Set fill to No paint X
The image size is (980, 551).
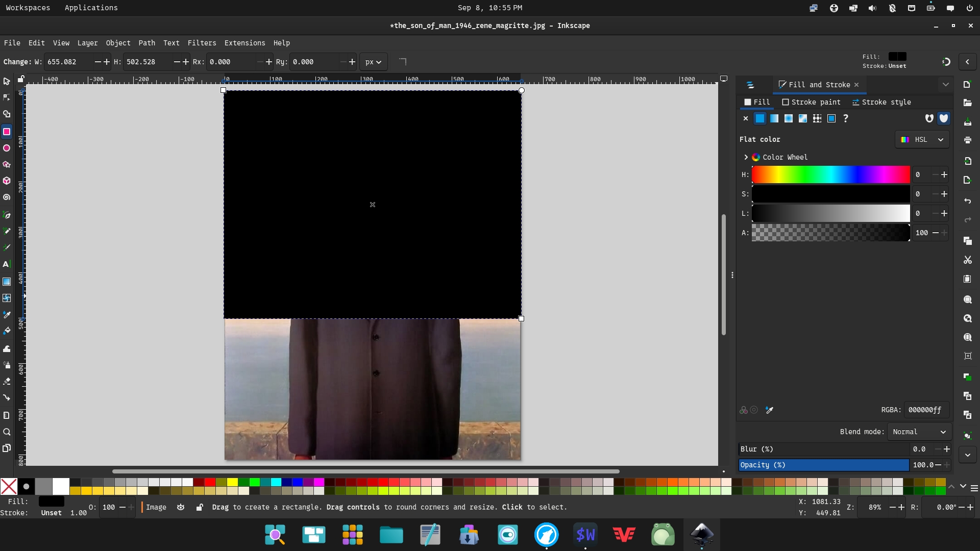coord(745,118)
